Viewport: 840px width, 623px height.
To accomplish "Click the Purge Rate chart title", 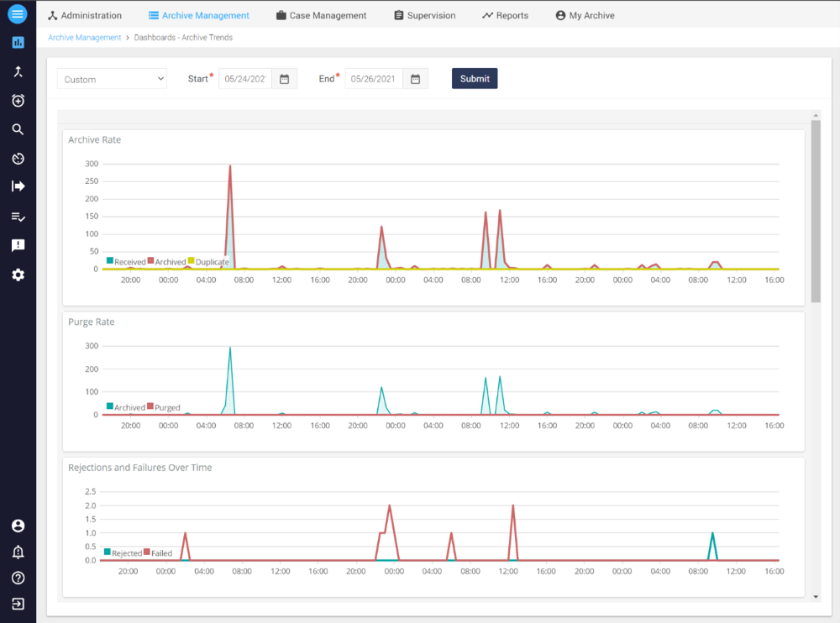I will click(x=91, y=322).
